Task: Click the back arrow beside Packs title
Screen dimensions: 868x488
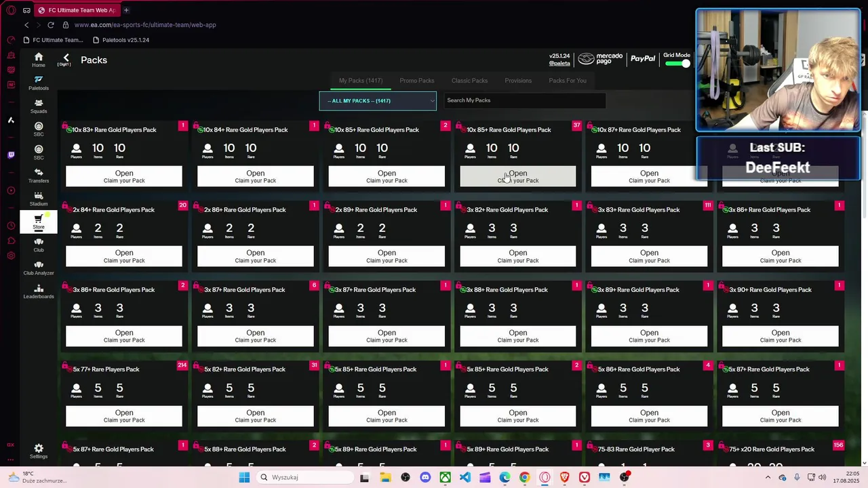Action: tap(66, 59)
